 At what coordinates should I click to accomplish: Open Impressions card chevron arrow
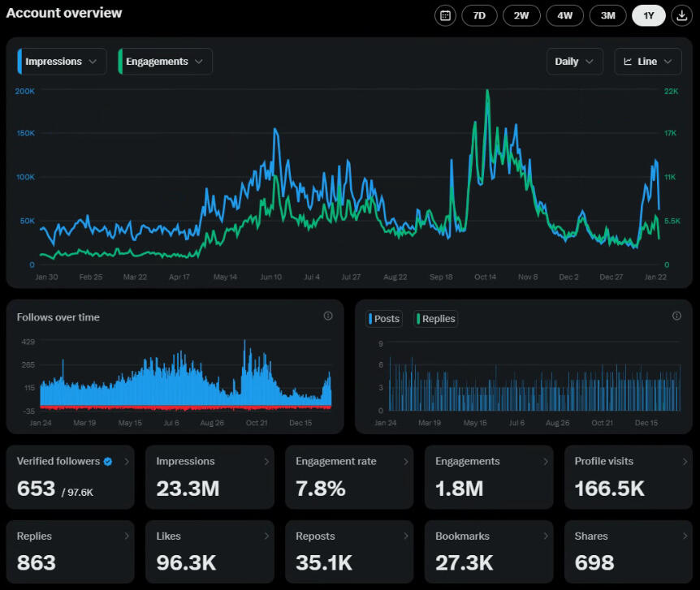[266, 461]
